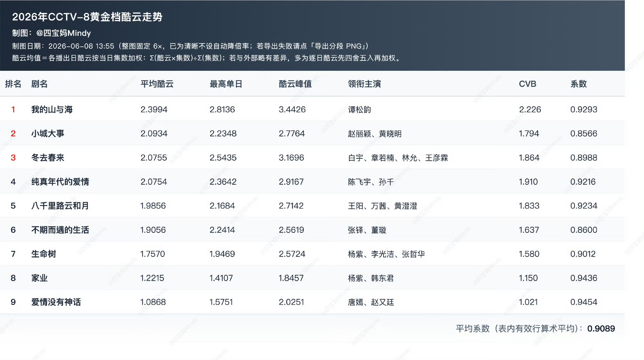Click average value 2.0934
The width and height of the screenshot is (644, 360).
pos(154,134)
